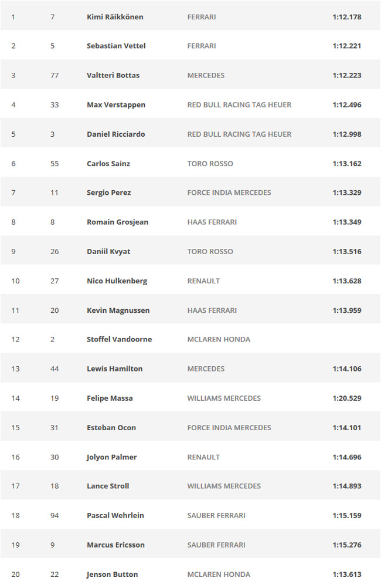Click Sergio Perez's lap time 1:13.329

point(347,192)
